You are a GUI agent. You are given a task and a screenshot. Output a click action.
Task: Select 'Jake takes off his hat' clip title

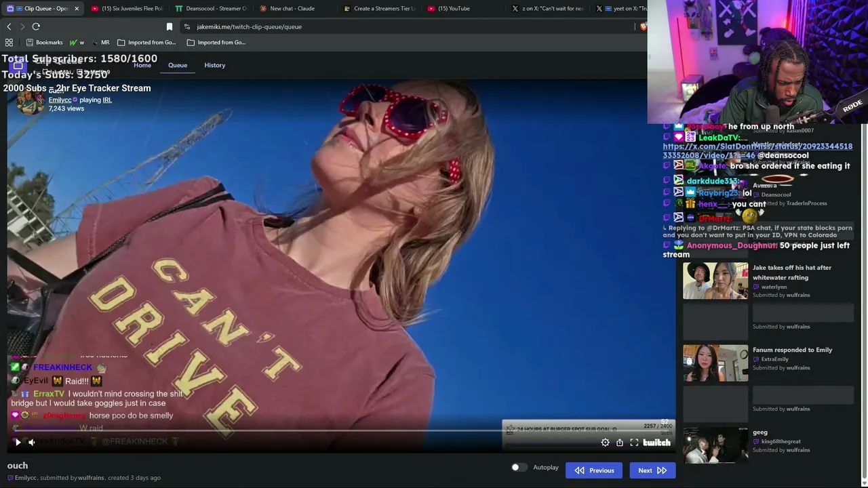(791, 272)
